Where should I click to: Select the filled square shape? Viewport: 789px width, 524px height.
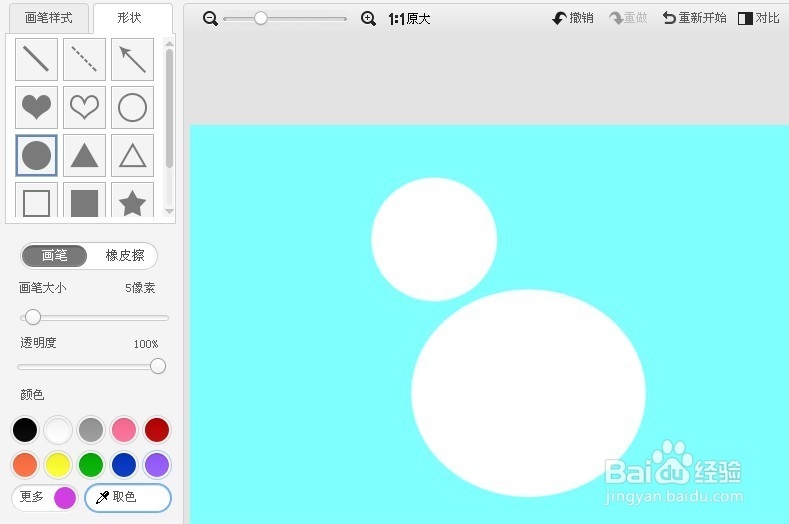click(x=84, y=200)
